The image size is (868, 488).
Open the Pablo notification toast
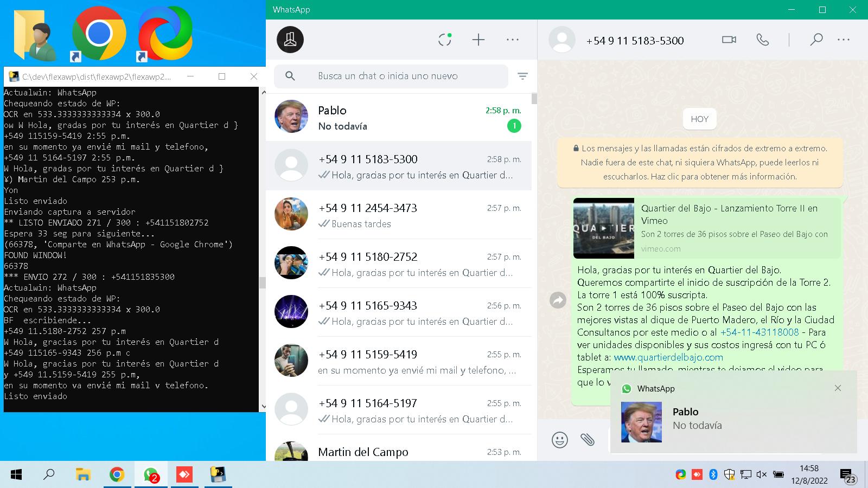[733, 412]
